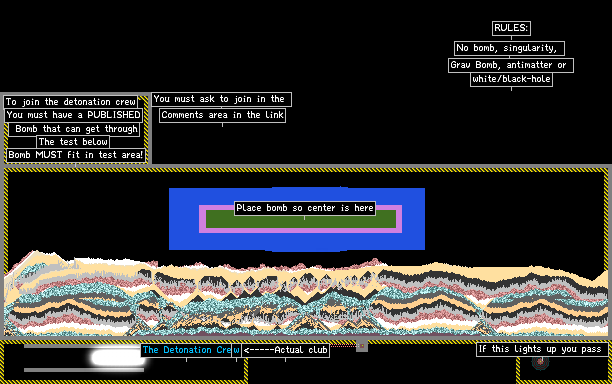
Task: Click the small gray detector box with red dot
Action: (x=362, y=346)
